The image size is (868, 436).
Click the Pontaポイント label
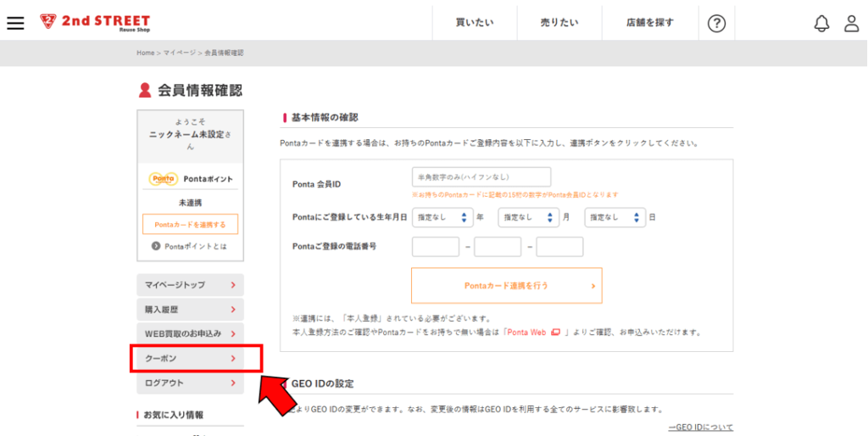pos(209,179)
